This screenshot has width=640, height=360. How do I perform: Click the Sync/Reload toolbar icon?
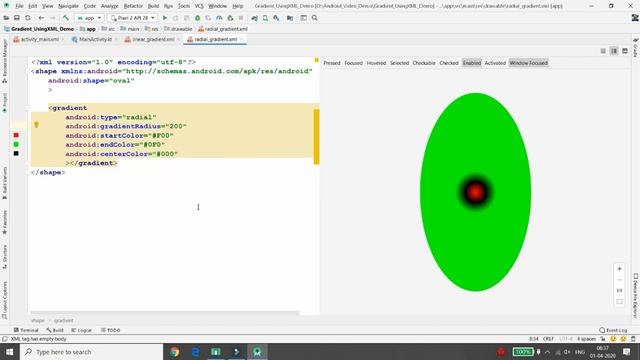coord(28,18)
